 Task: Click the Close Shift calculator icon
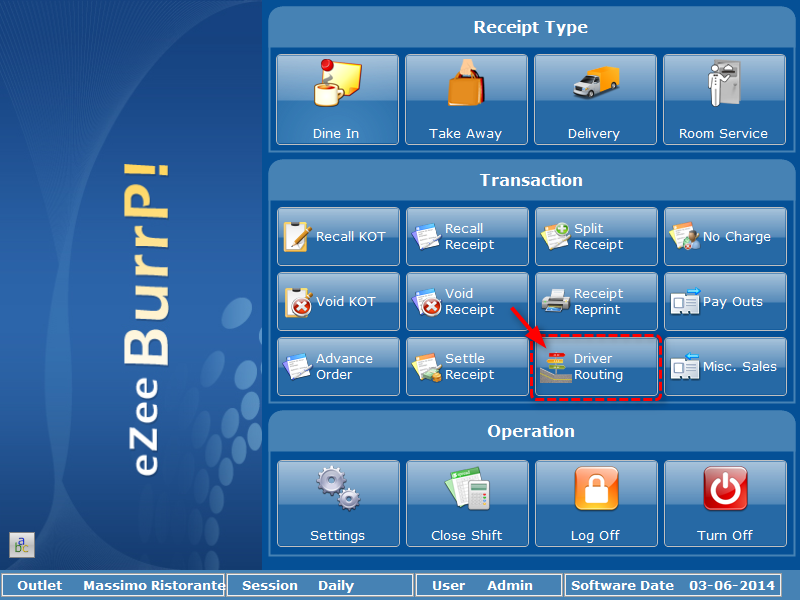pyautogui.click(x=467, y=488)
